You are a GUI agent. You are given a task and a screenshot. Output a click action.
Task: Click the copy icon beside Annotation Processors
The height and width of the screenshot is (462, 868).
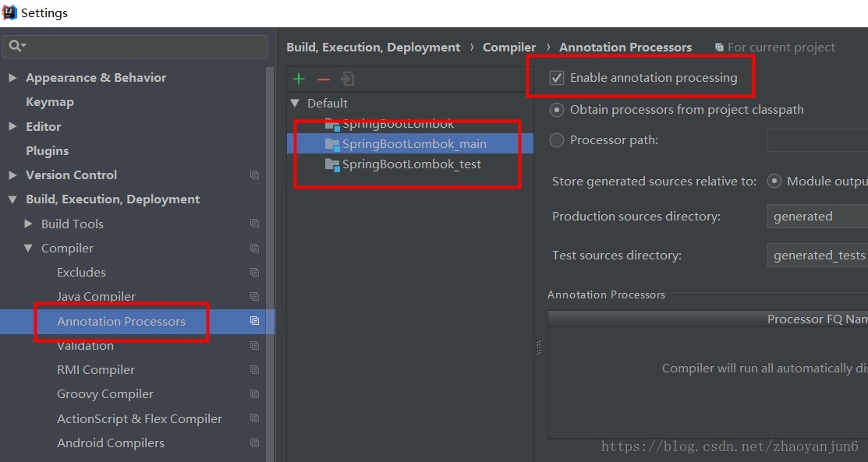(x=254, y=321)
